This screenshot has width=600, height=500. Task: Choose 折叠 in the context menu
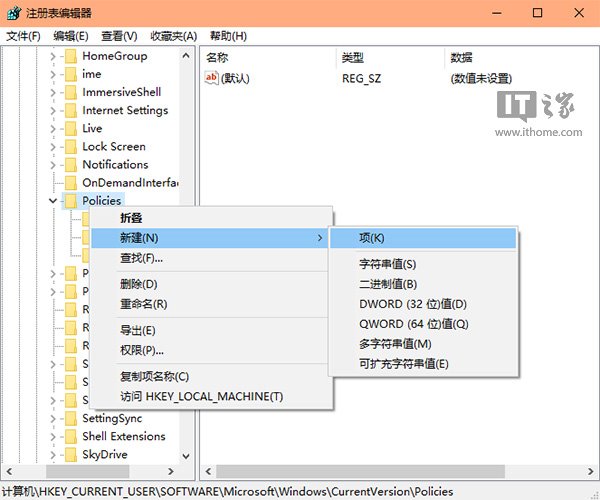click(x=211, y=218)
